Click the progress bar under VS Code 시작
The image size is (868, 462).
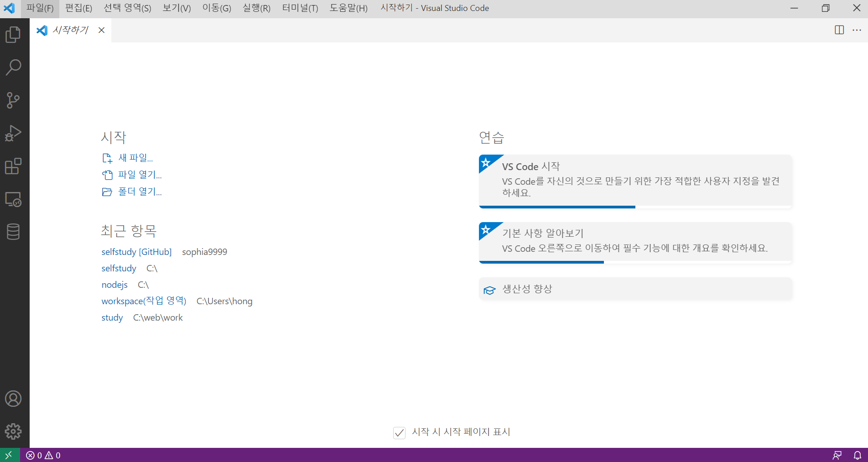(635, 207)
